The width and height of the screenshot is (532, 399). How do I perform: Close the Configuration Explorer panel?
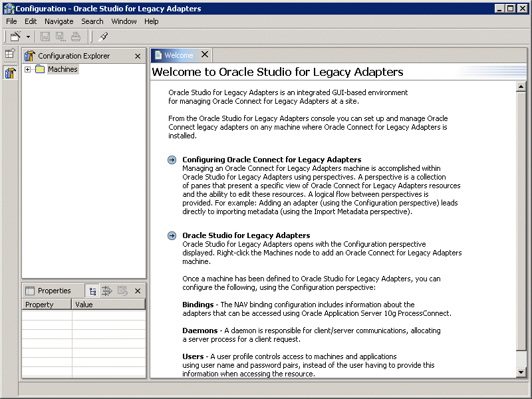(x=138, y=56)
